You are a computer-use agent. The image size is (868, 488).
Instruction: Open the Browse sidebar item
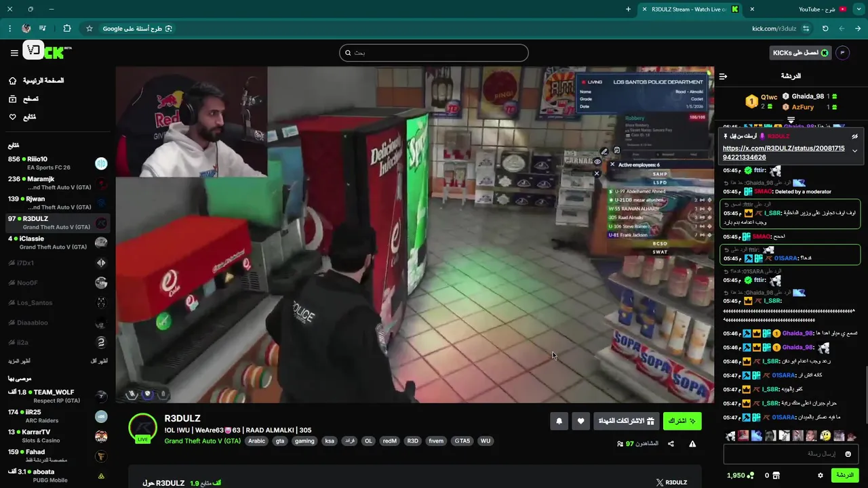(x=23, y=99)
